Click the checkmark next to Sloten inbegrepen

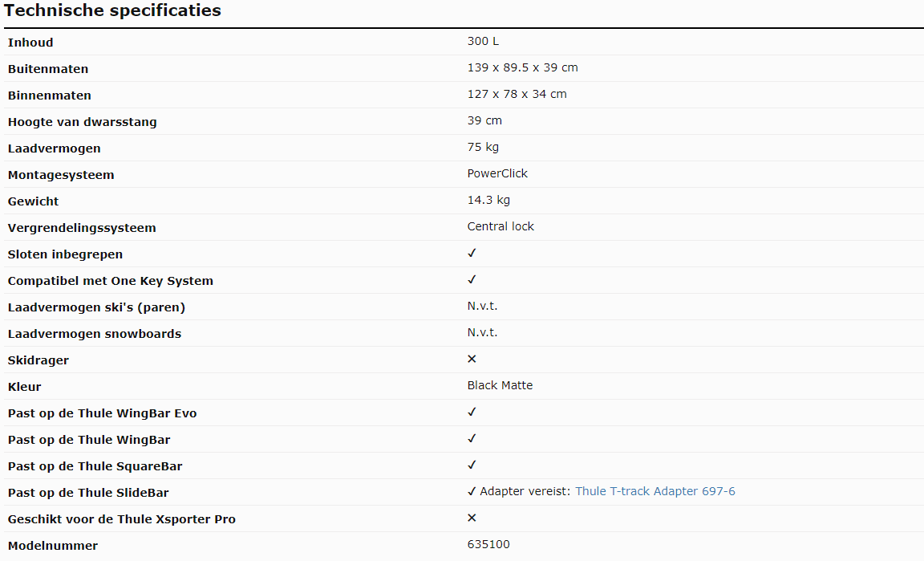[472, 253]
